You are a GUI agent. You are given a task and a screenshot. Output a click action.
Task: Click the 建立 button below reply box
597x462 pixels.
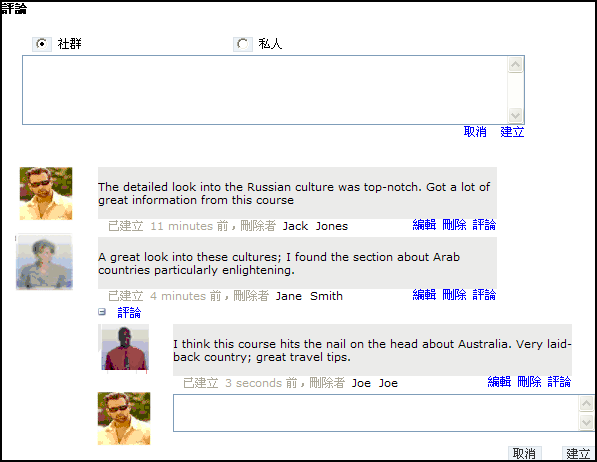coord(578,454)
